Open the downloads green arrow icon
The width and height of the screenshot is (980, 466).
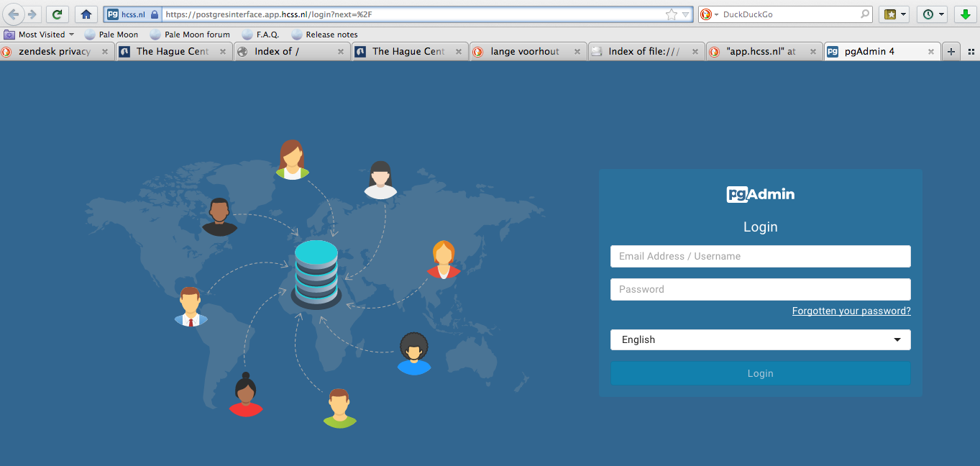pos(965,14)
